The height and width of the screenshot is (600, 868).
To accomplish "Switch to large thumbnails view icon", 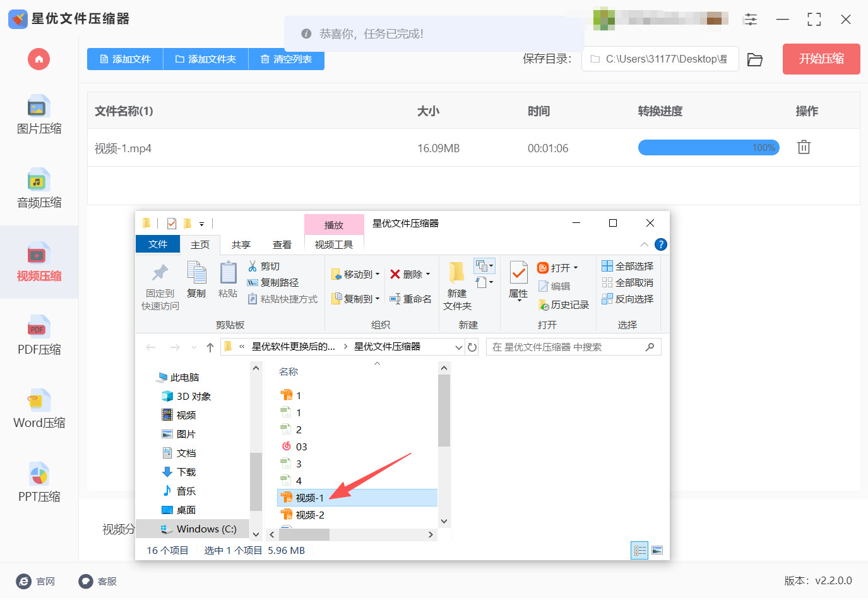I will pos(657,551).
